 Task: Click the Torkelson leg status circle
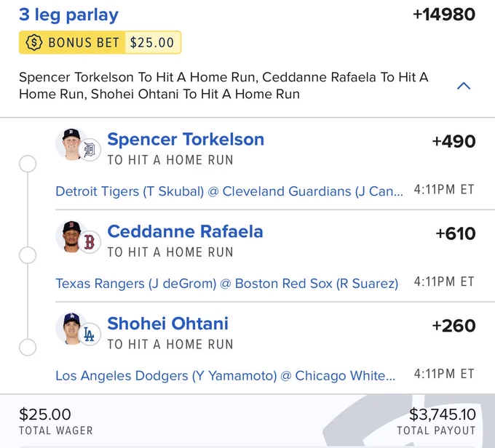tap(28, 164)
